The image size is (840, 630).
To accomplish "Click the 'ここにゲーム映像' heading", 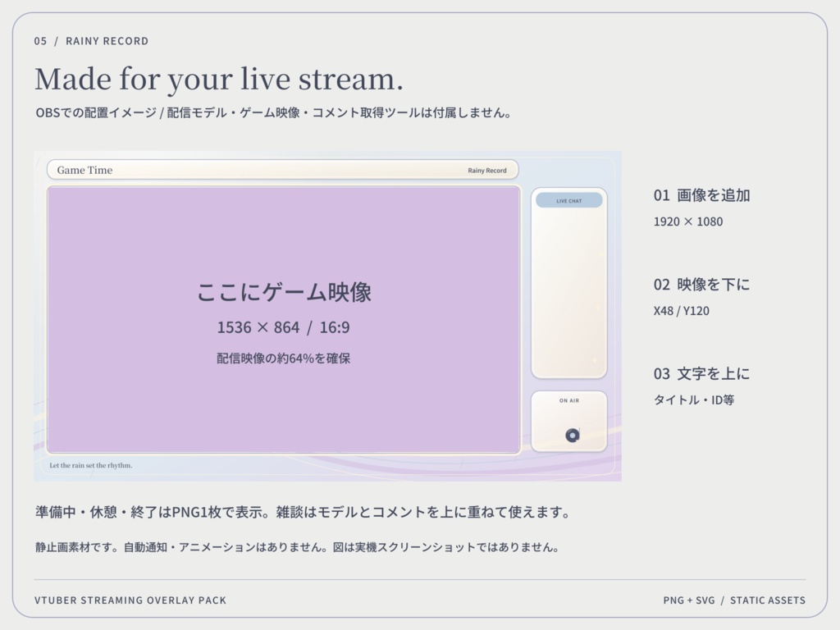I will [x=283, y=292].
